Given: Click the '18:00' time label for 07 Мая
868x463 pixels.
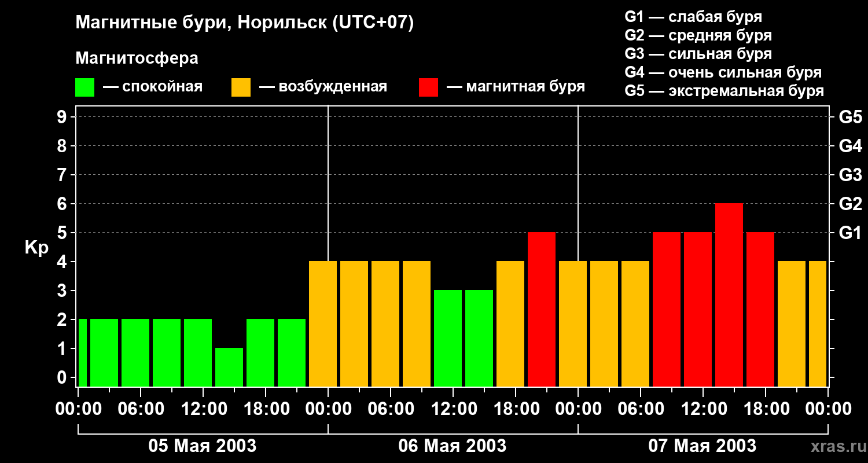Looking at the screenshot, I should (766, 409).
